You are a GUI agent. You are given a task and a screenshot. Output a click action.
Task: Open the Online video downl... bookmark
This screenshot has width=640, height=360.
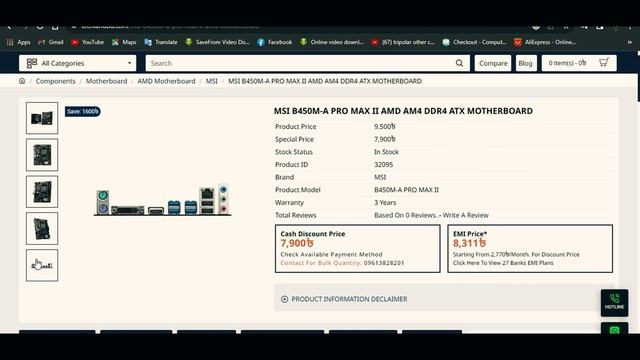tap(331, 42)
